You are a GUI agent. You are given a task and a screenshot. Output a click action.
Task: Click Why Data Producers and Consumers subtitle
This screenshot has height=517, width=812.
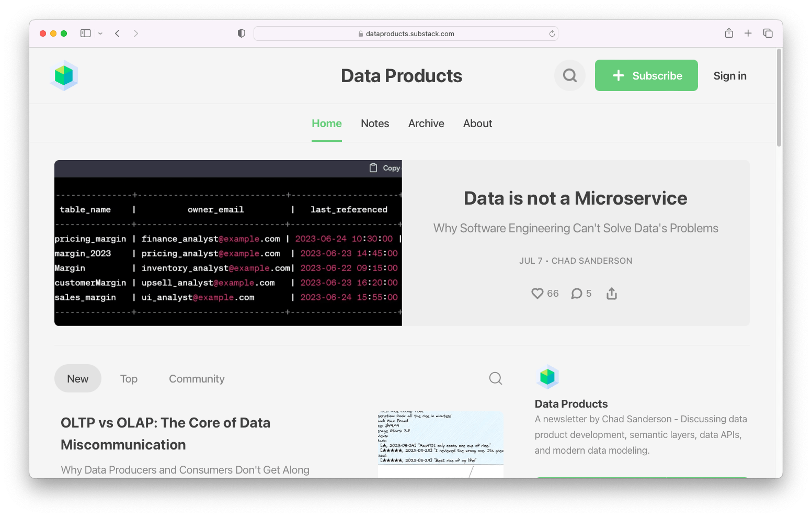pos(185,470)
